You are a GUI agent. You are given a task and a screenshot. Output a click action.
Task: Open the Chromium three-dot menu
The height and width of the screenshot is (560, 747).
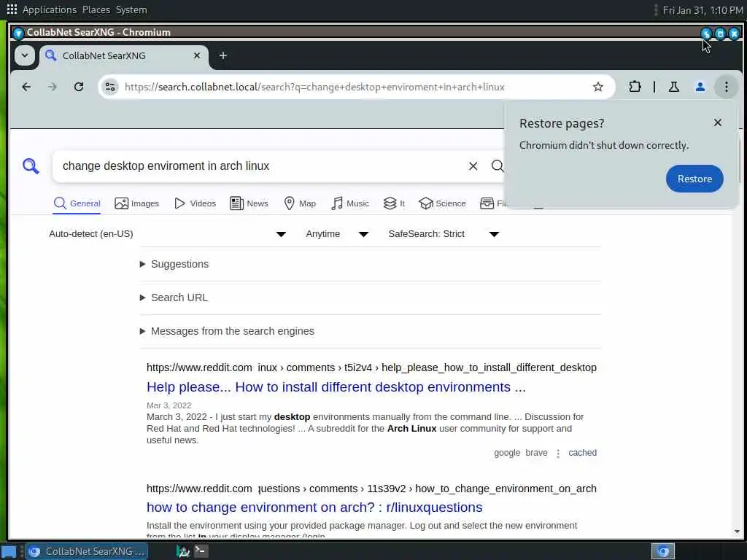pyautogui.click(x=726, y=87)
